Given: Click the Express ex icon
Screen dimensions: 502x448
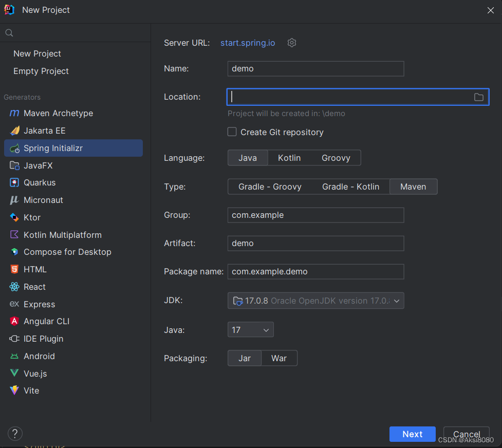Looking at the screenshot, I should point(14,304).
